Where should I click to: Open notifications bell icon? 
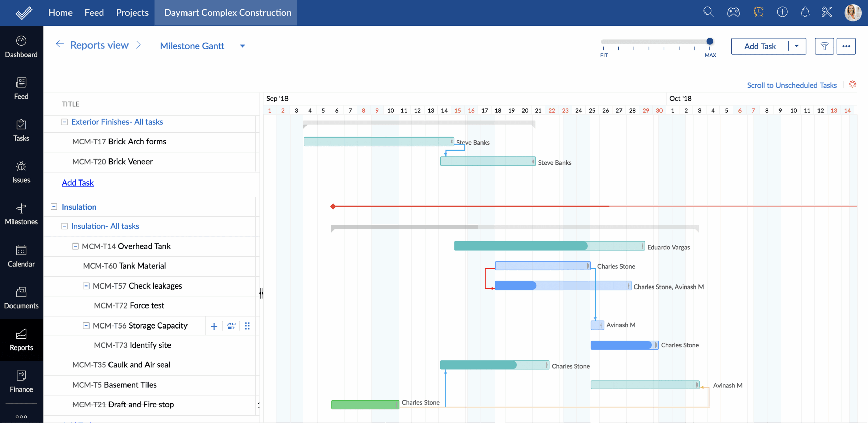tap(805, 12)
